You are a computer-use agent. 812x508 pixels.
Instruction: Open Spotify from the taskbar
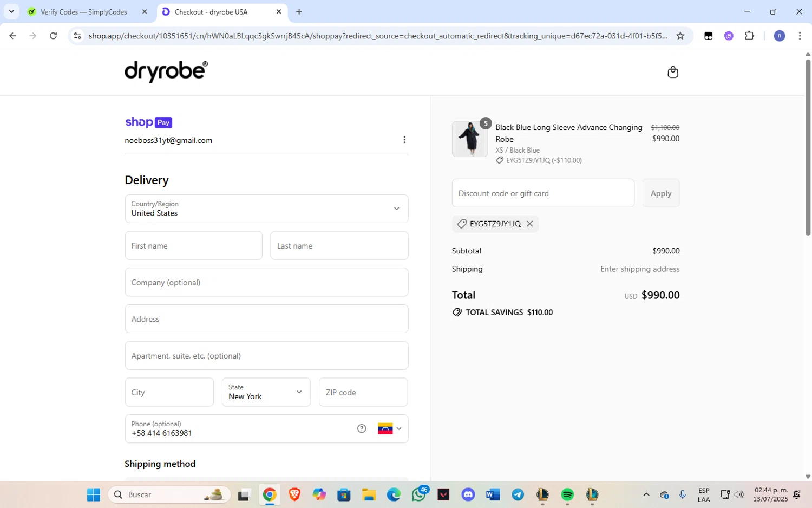pos(567,494)
